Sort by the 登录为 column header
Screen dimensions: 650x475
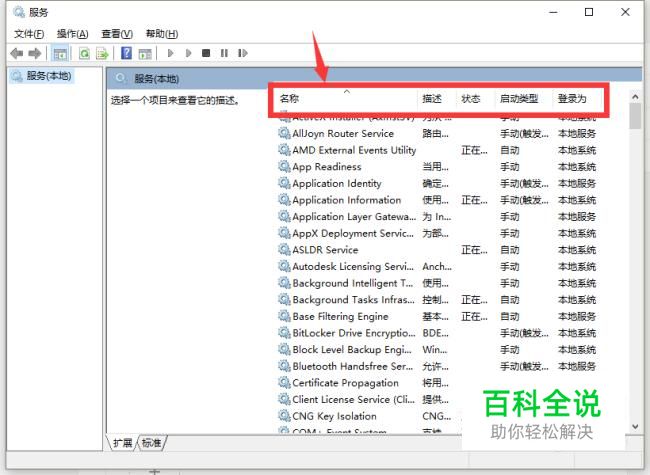click(578, 99)
